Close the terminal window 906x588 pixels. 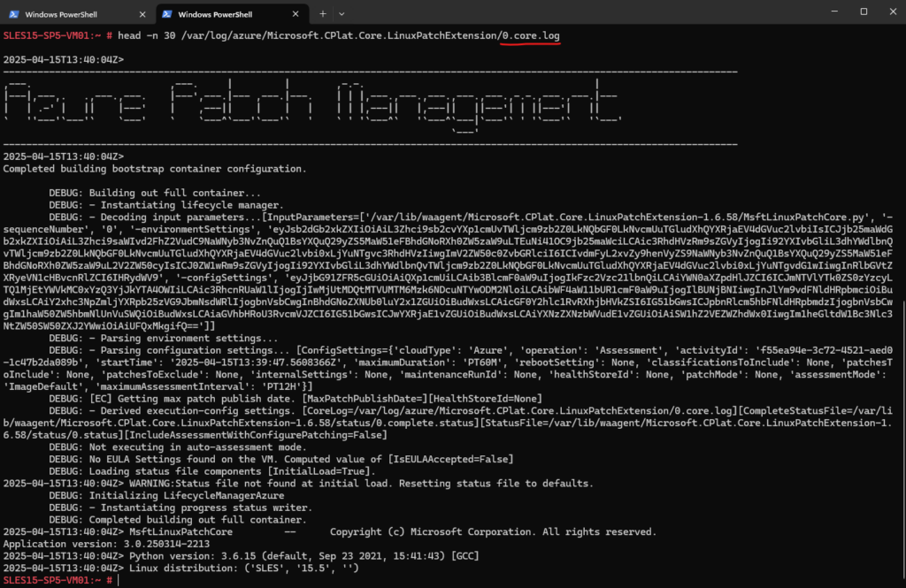893,11
